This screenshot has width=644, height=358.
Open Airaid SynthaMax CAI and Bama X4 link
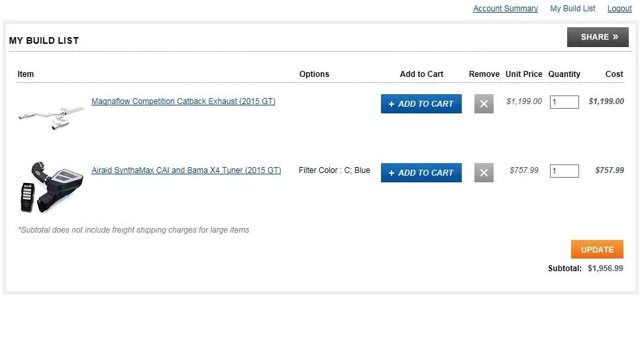tap(186, 170)
